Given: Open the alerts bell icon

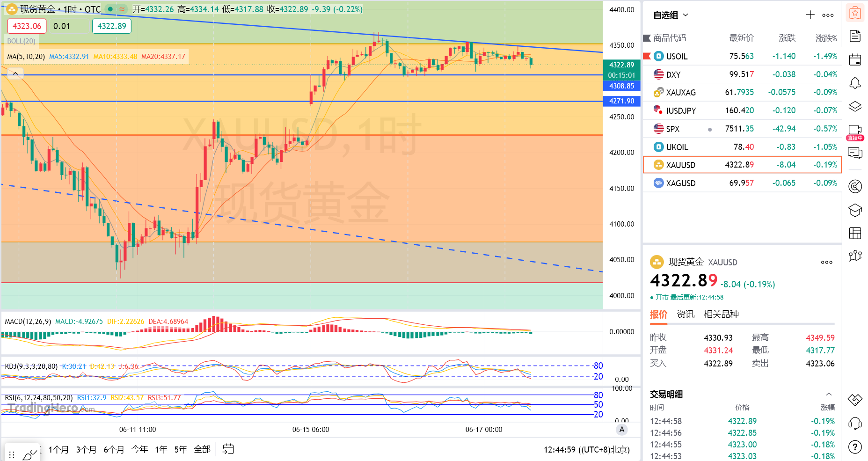Looking at the screenshot, I should coord(855,83).
